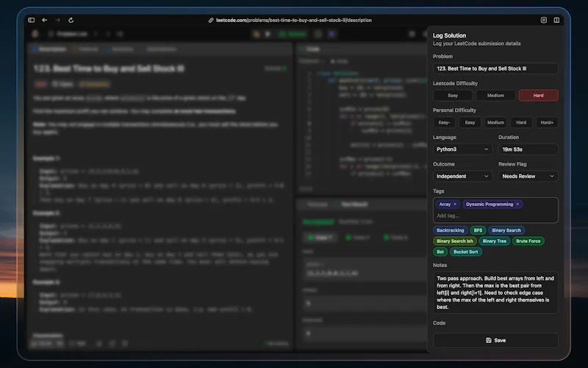This screenshot has height=368, width=588.
Task: Click the LeetCode logo in the page header
Action: (x=35, y=34)
